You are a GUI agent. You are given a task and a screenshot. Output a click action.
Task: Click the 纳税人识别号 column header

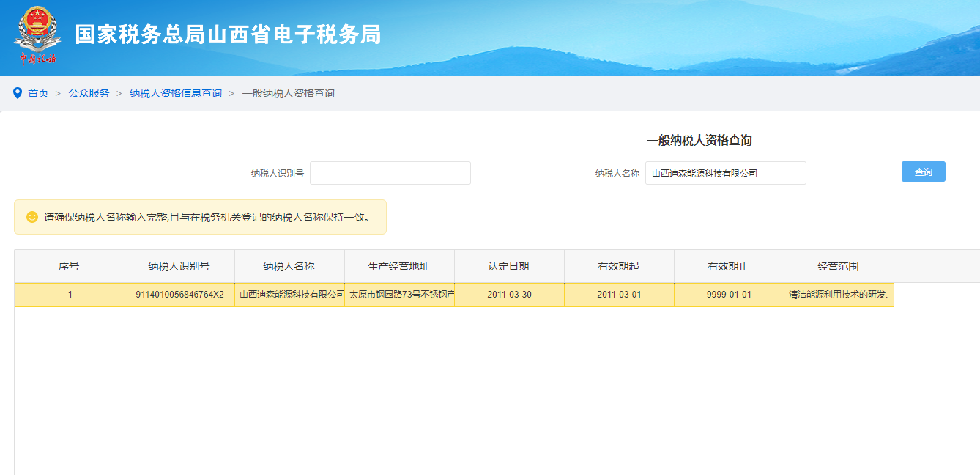tap(179, 266)
